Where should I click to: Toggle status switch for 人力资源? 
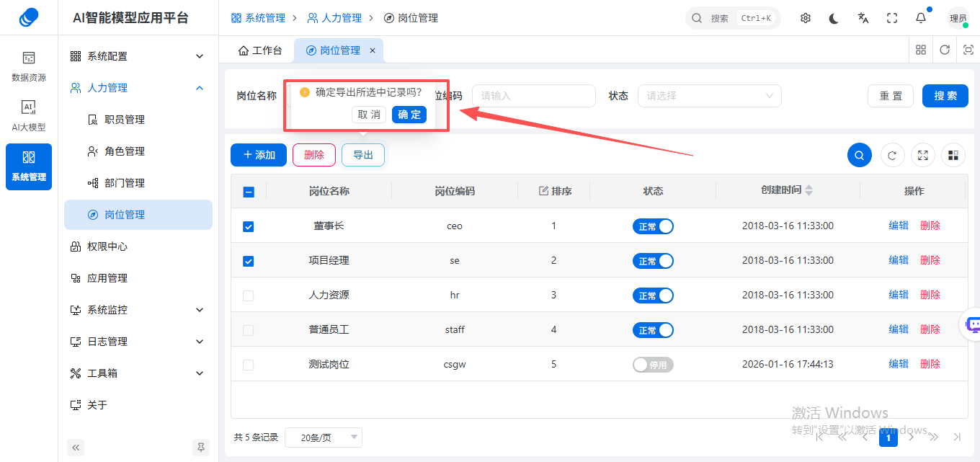tap(653, 296)
